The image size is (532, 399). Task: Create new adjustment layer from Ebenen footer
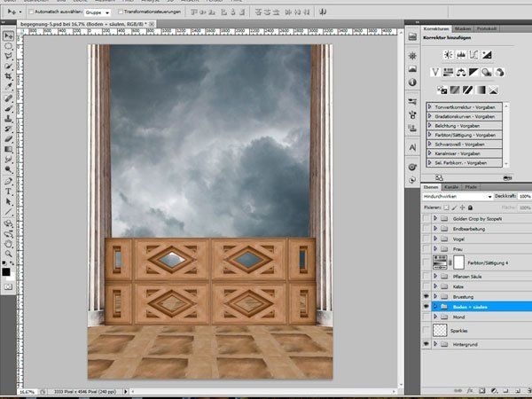(x=495, y=391)
